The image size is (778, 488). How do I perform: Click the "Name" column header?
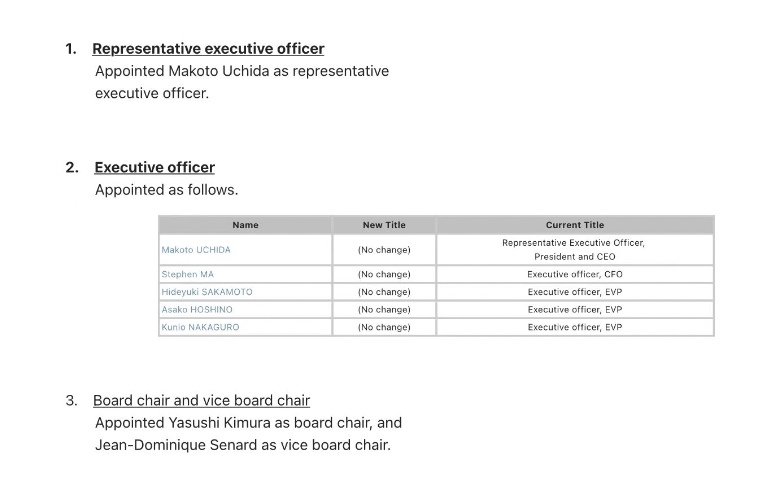click(245, 225)
